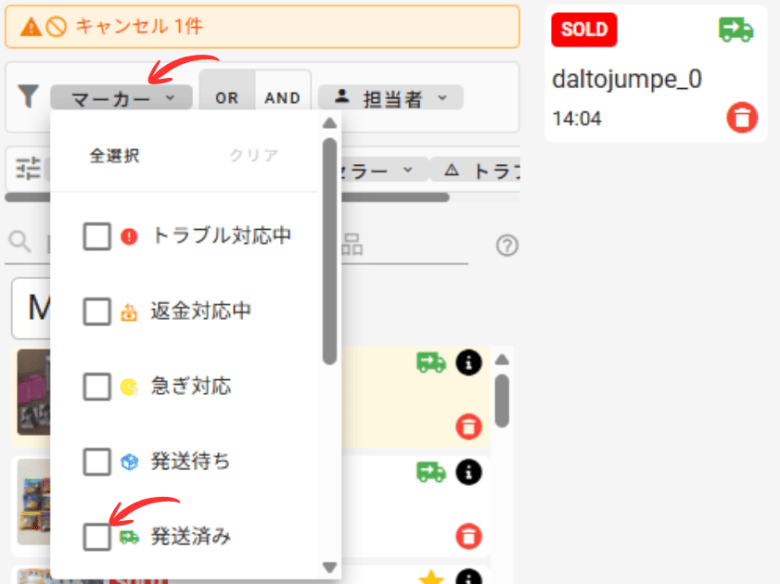The width and height of the screenshot is (780, 584).
Task: Open the マーカー filter dropdown
Action: [121, 98]
